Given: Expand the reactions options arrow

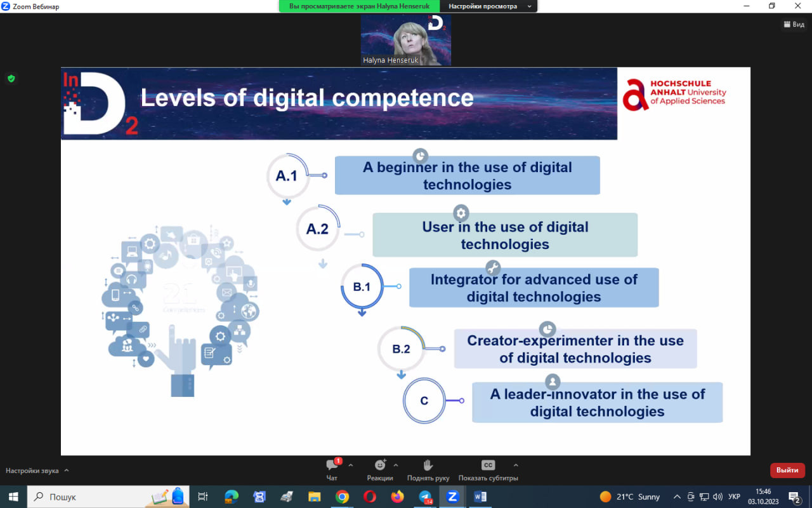Looking at the screenshot, I should pyautogui.click(x=396, y=465).
